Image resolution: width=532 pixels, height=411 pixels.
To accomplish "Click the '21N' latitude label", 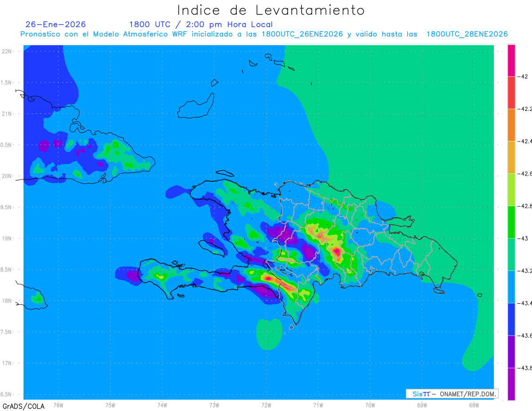I will click(x=7, y=114).
